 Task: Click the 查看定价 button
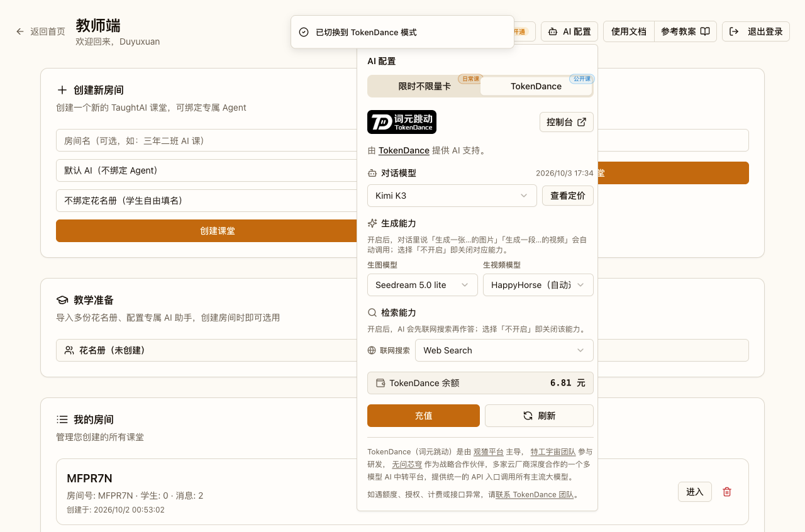tap(568, 196)
